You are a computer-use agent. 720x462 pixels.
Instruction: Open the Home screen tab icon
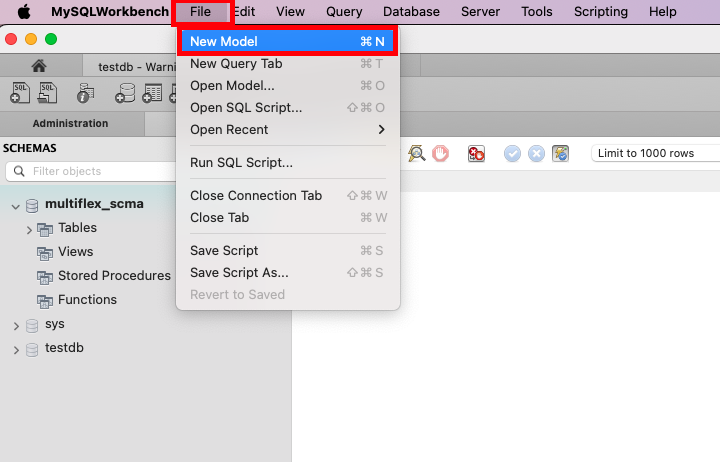(39, 66)
